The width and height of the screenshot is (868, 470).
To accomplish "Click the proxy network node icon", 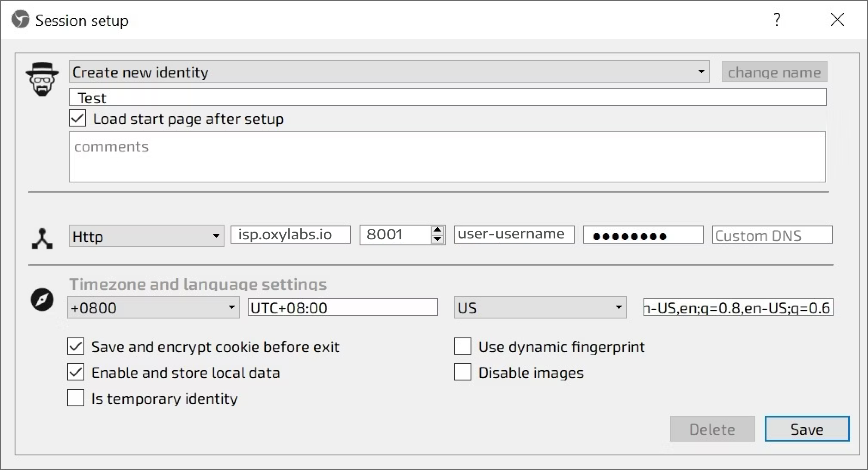I will tap(42, 239).
